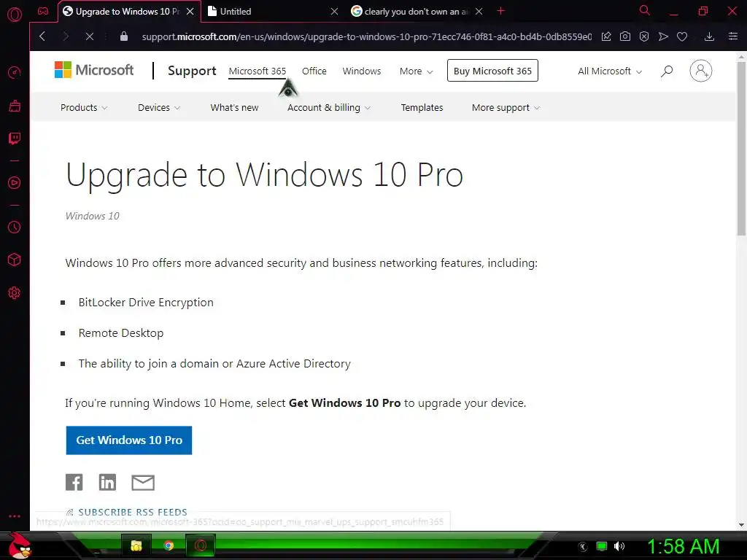Open Chrome from taskbar

tap(169, 545)
